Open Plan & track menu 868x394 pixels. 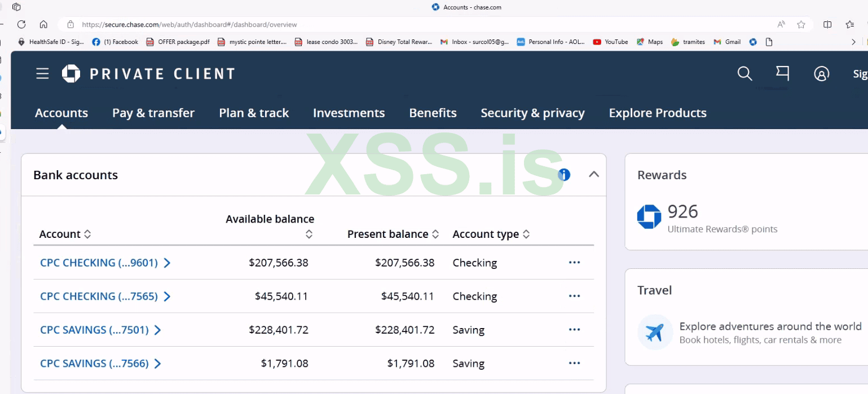254,113
